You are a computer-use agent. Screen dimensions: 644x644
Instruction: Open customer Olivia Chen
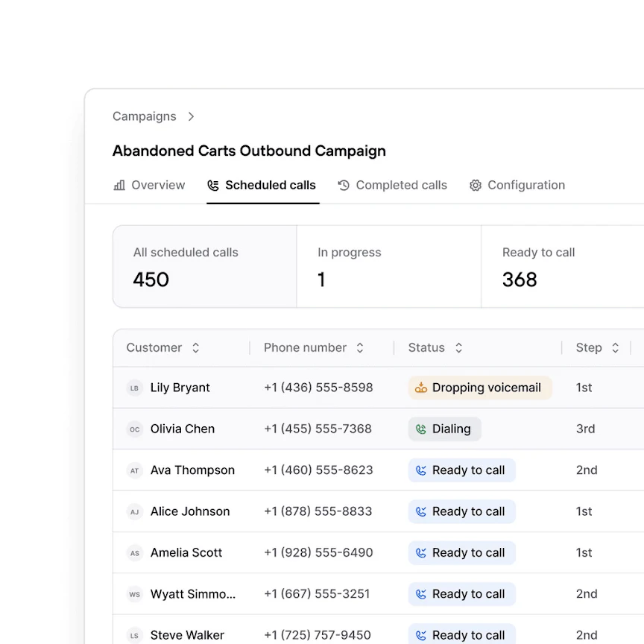(183, 429)
